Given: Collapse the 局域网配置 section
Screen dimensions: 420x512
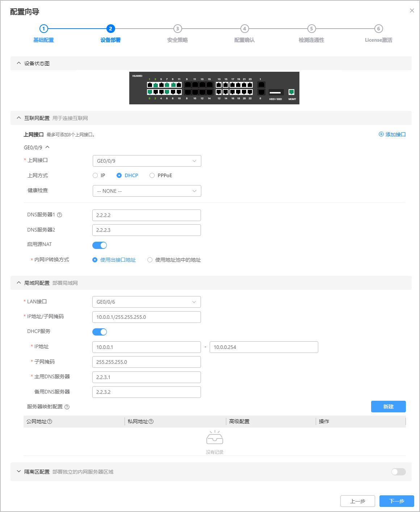Looking at the screenshot, I should [19, 283].
